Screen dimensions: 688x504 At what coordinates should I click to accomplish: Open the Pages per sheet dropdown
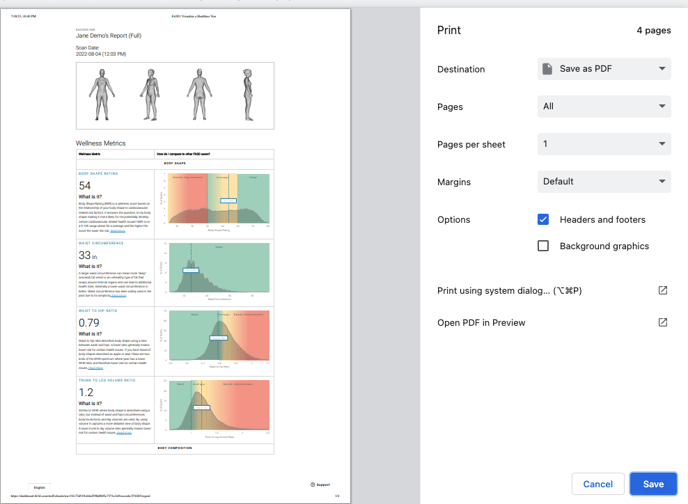coord(604,144)
